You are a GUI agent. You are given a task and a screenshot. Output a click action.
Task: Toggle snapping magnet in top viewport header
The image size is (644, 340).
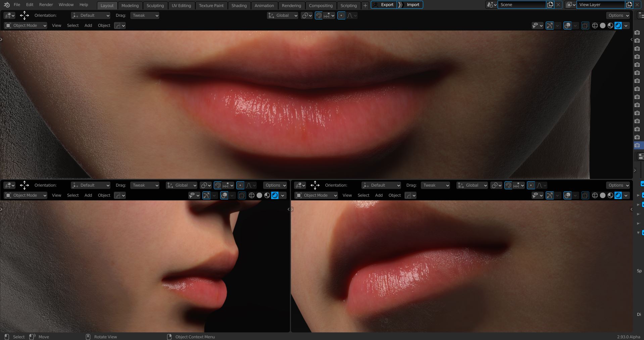[319, 15]
